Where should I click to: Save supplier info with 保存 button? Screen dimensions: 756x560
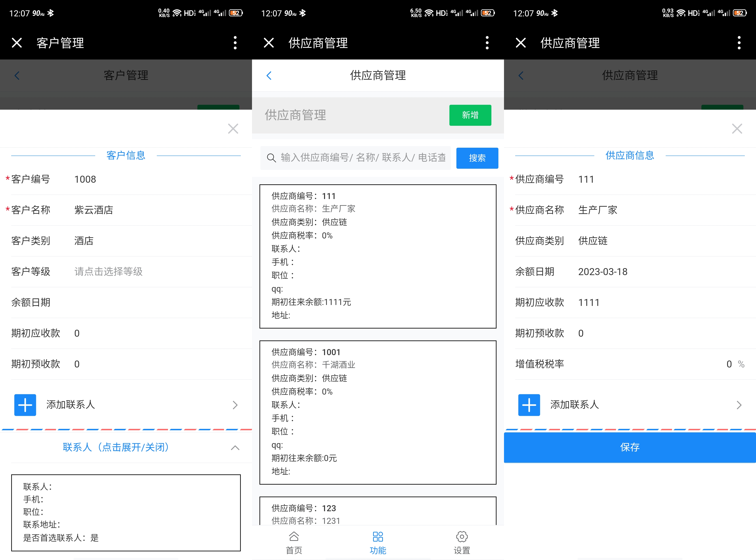point(630,448)
